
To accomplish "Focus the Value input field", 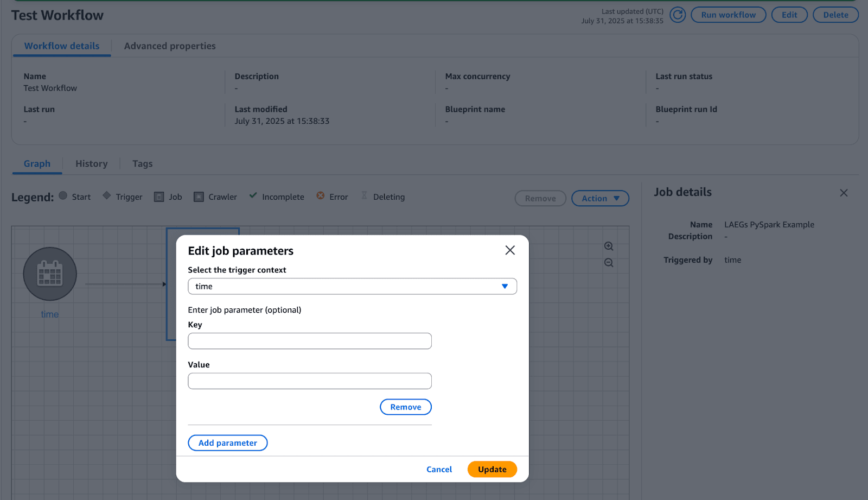I will click(309, 381).
